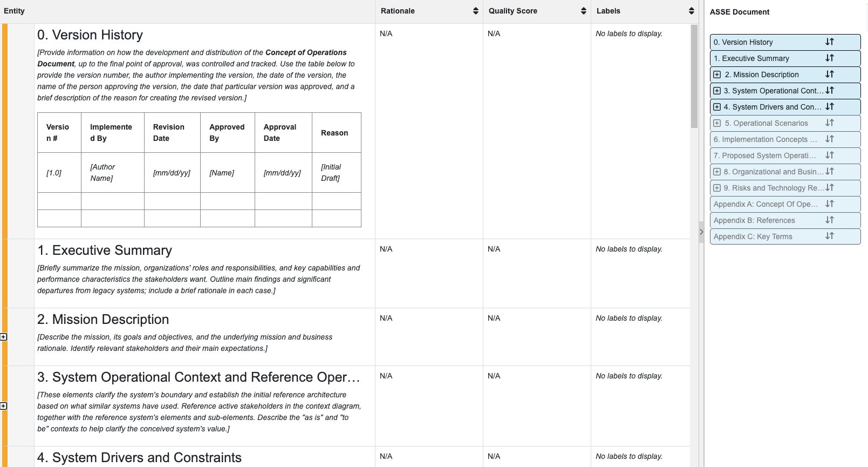Image resolution: width=868 pixels, height=467 pixels.
Task: Expand 4. System Drivers in outline panel
Action: click(717, 107)
